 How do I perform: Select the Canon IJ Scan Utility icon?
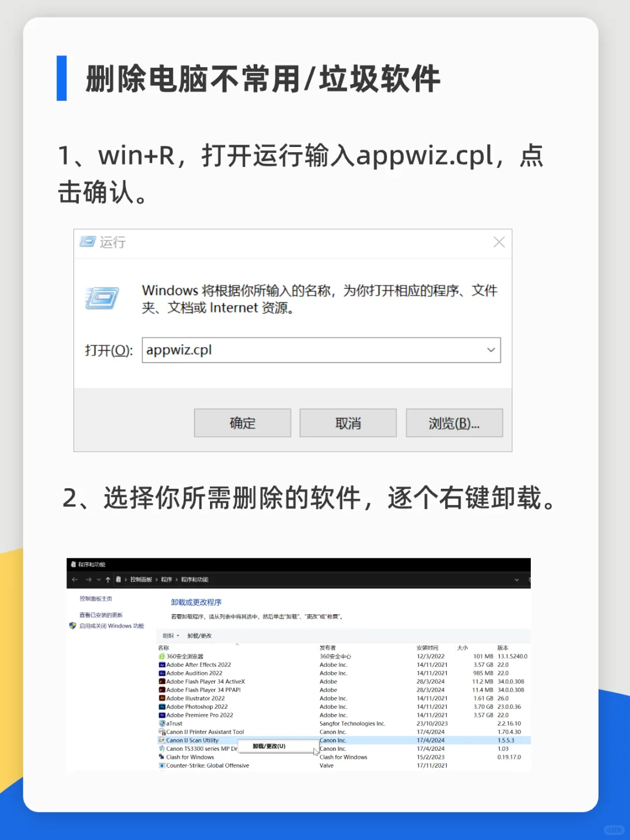tap(163, 740)
